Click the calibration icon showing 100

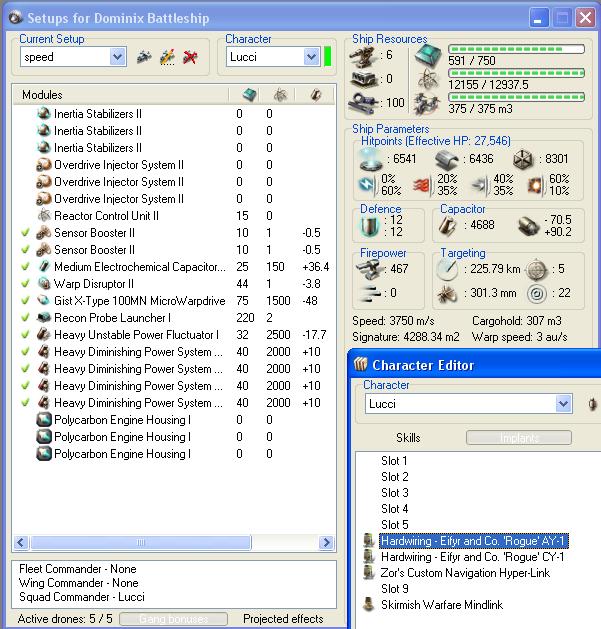(363, 103)
